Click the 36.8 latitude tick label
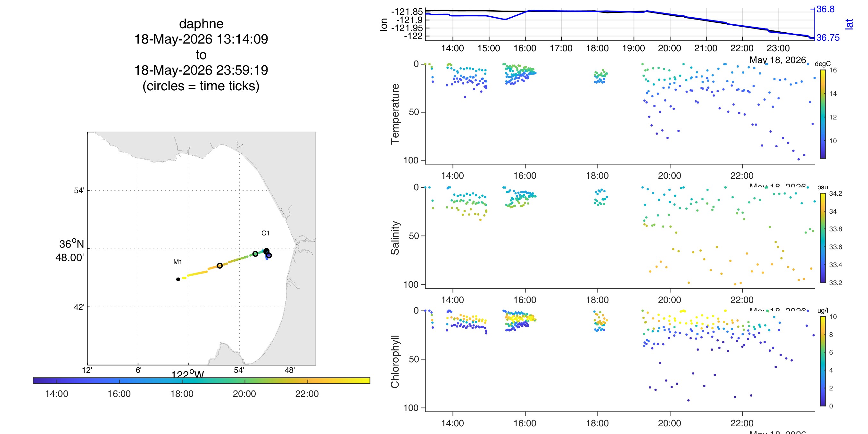 click(825, 9)
